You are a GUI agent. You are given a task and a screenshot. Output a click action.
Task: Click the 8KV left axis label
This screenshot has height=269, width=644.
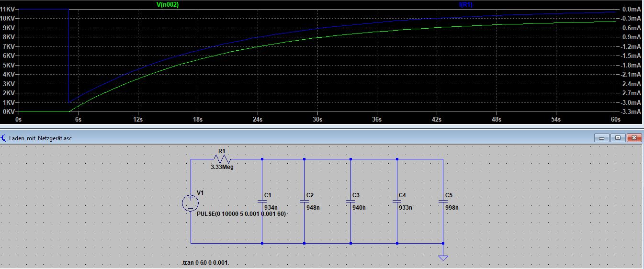(x=10, y=37)
